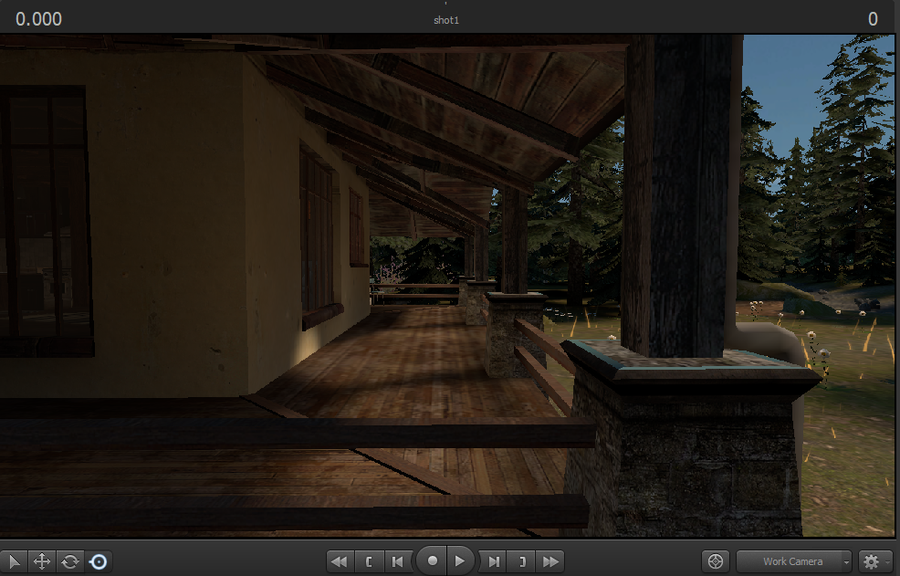The width and height of the screenshot is (900, 576).
Task: Activate the rotate manipulator tool
Action: (x=70, y=561)
